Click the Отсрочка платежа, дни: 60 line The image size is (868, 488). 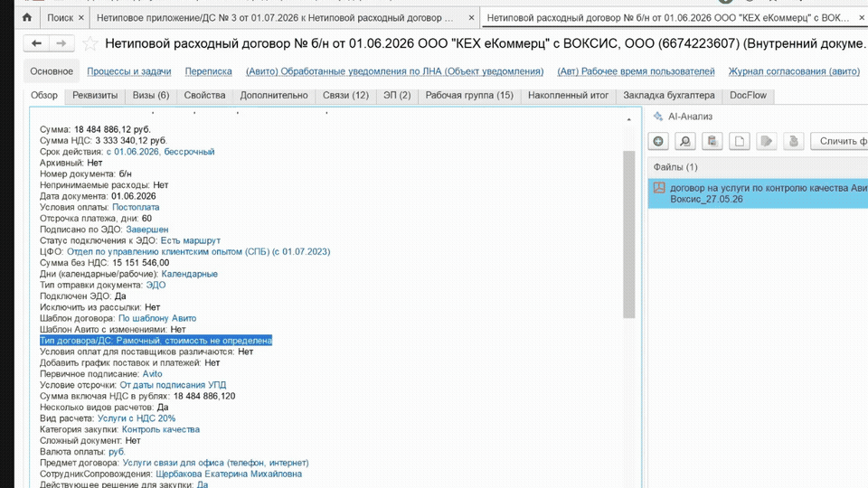point(96,218)
